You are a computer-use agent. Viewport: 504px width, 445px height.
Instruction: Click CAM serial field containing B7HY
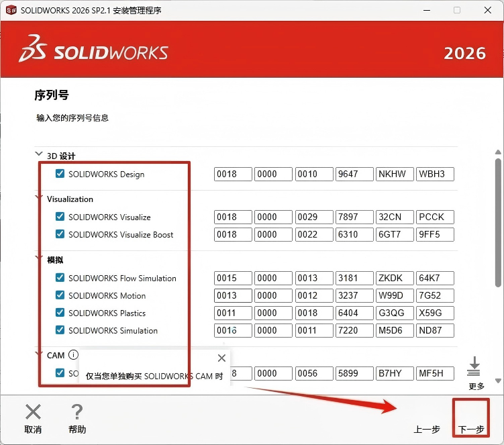[x=395, y=373]
